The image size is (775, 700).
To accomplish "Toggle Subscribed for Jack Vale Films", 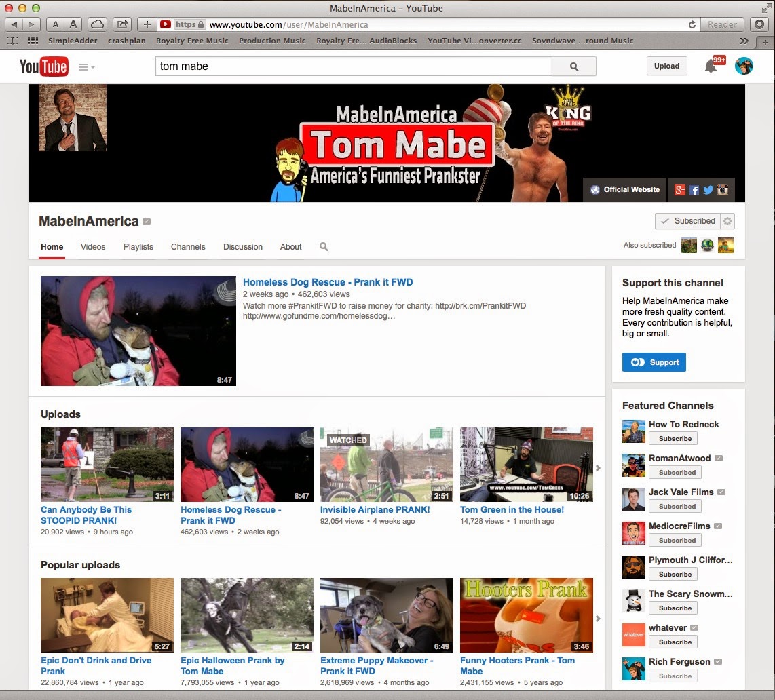I will pos(677,507).
